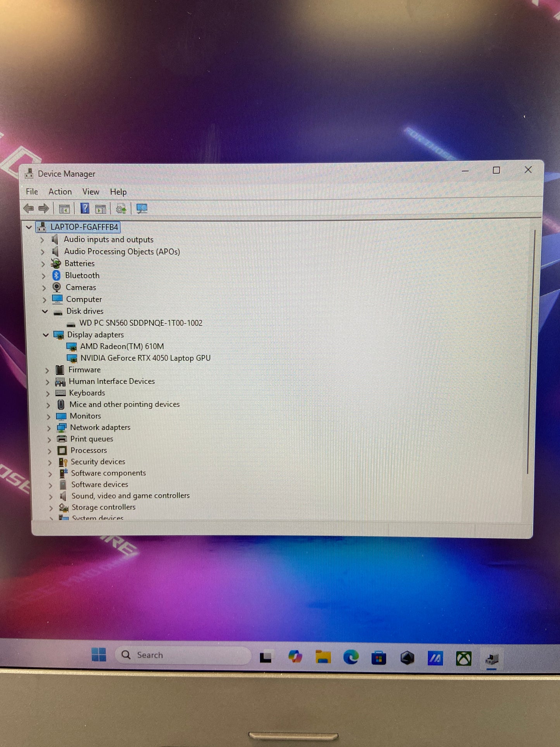Open the Windows Start button

tap(99, 655)
